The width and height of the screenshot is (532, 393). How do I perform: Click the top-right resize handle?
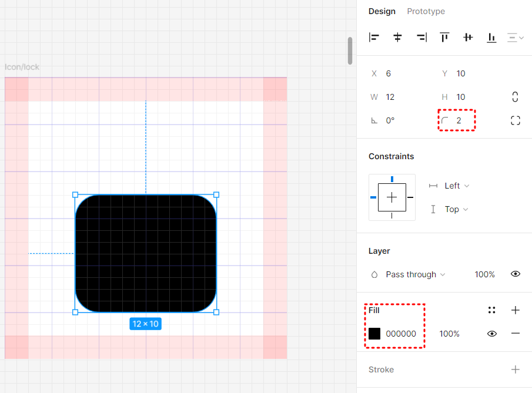coord(216,194)
